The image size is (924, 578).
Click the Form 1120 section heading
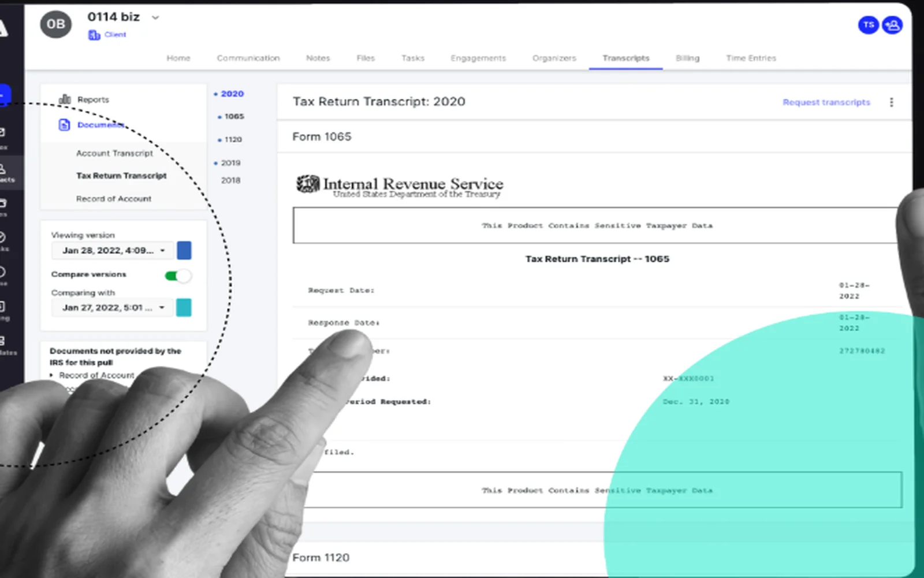[321, 558]
